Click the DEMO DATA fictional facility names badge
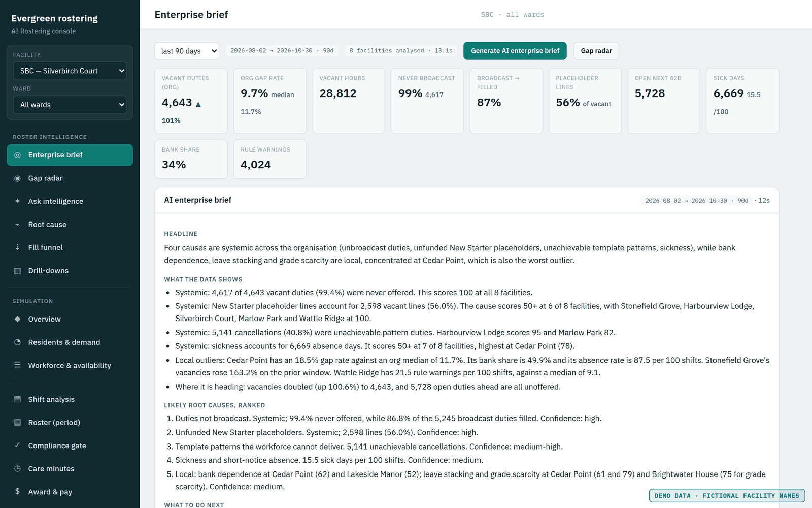Viewport: 812px width, 508px height. coord(727,496)
